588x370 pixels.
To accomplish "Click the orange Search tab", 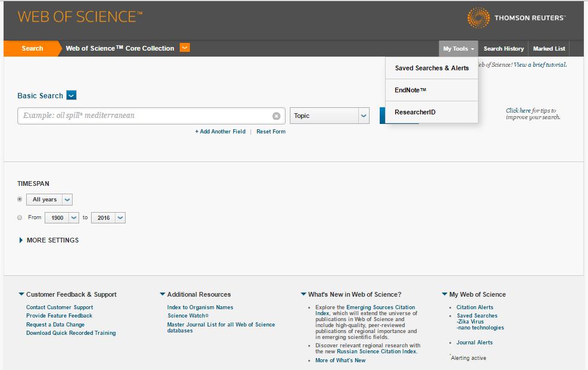I will pos(32,48).
